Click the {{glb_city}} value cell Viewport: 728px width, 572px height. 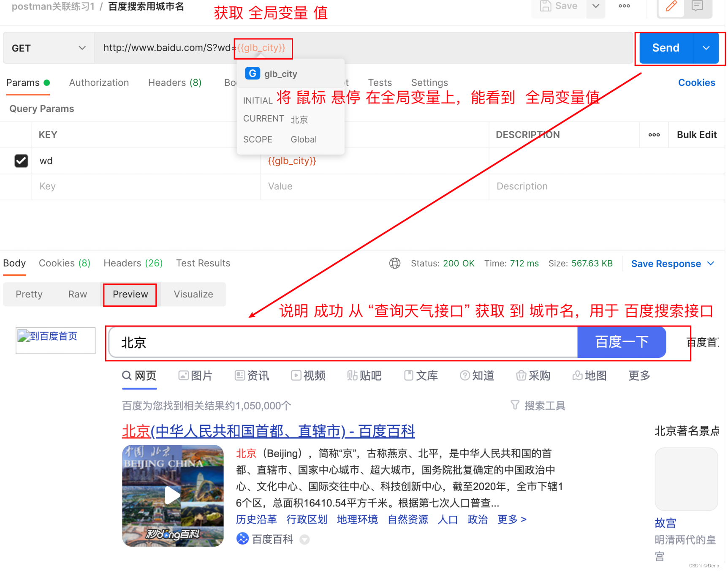point(375,161)
